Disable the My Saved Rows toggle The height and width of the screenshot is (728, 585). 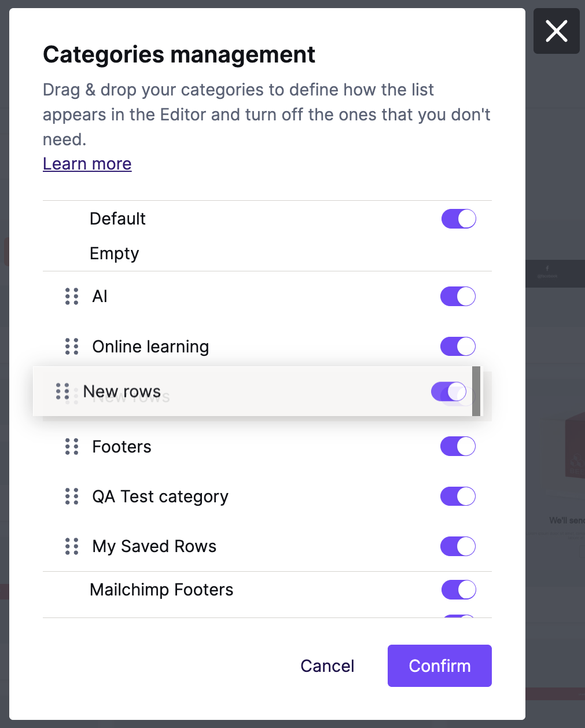click(x=458, y=546)
